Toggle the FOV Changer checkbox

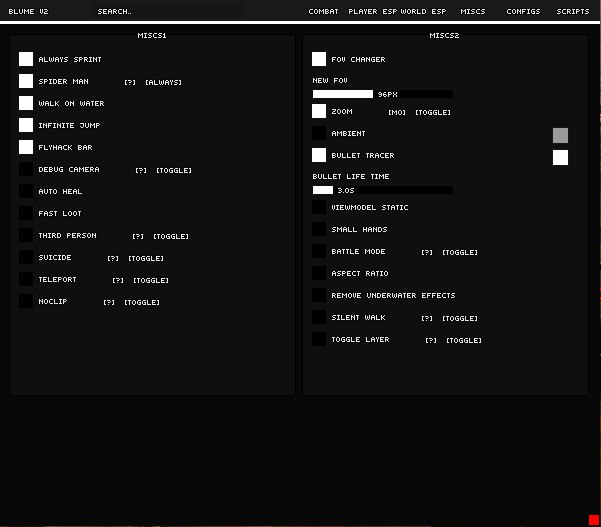point(319,60)
